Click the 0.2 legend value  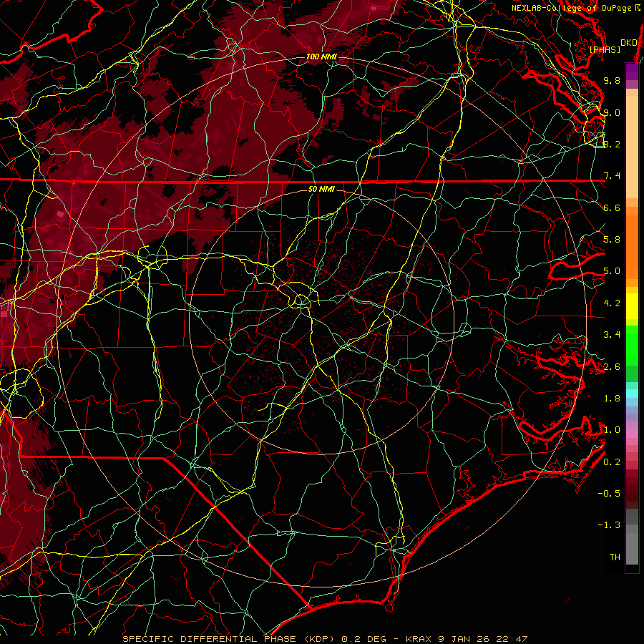point(612,462)
